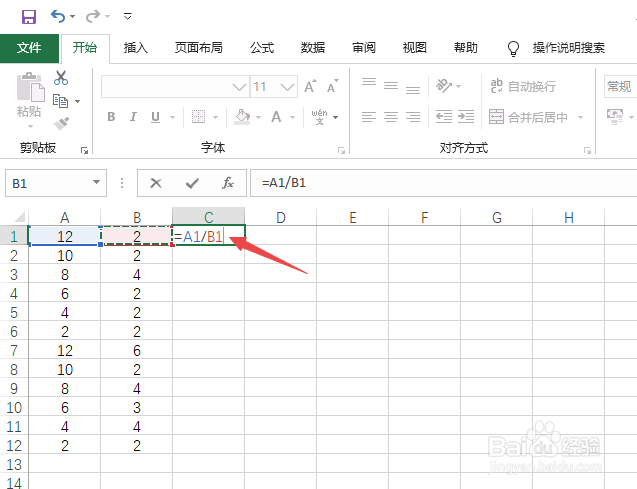
Task: Click the Accounting number format icon
Action: (x=615, y=117)
